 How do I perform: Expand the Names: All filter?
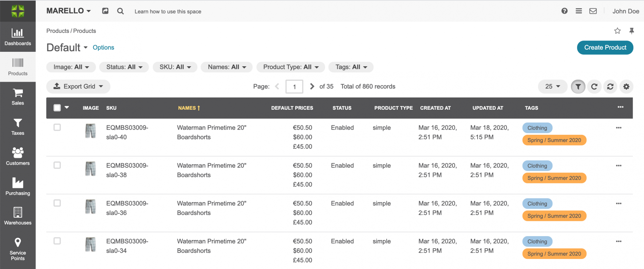(x=227, y=67)
